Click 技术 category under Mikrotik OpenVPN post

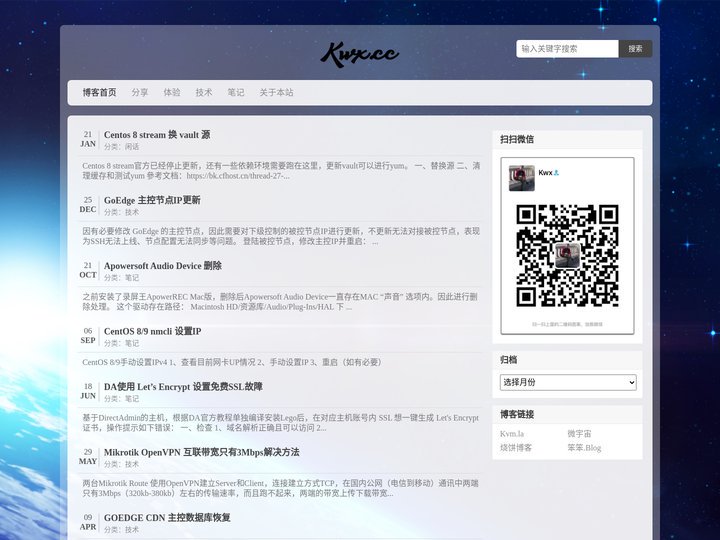pyautogui.click(x=132, y=464)
